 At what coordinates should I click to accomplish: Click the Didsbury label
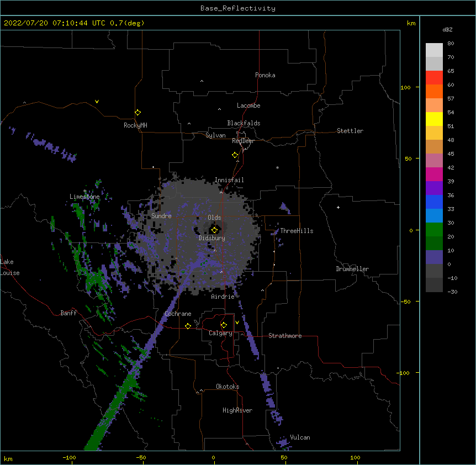[x=212, y=238]
